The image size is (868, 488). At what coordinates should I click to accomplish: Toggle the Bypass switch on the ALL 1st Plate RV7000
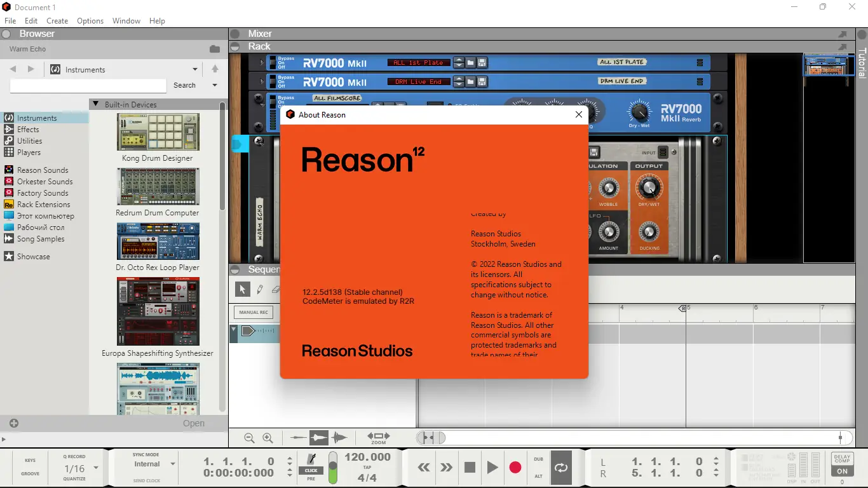tap(273, 63)
